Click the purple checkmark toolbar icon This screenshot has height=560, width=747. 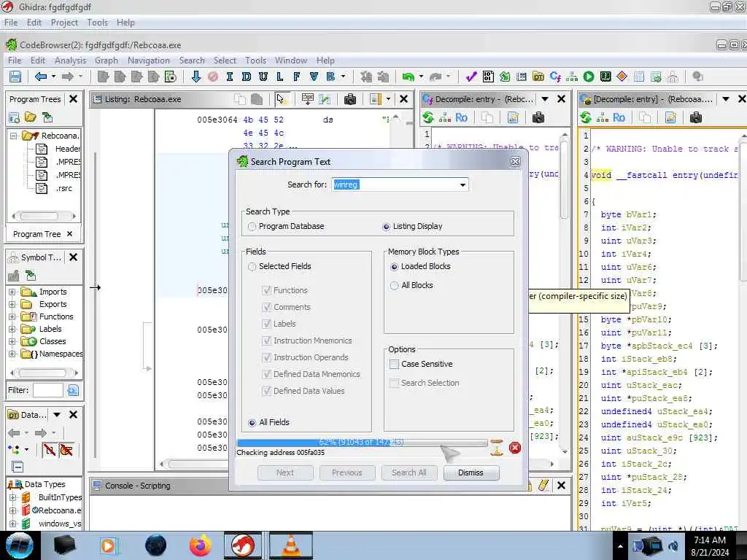(471, 77)
